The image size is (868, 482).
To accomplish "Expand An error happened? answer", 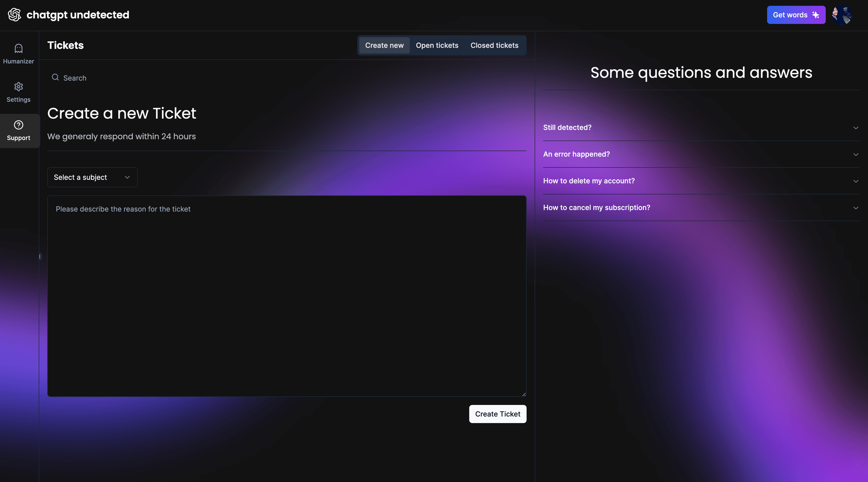I will click(x=701, y=154).
